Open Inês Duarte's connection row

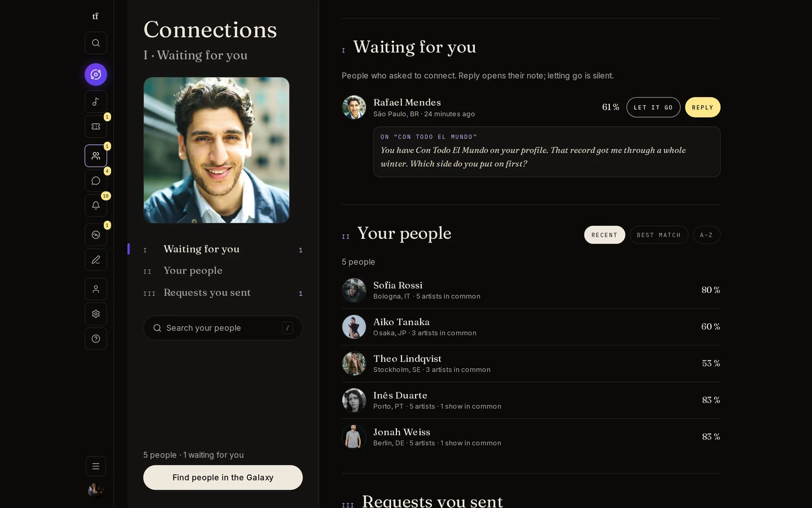(x=531, y=400)
